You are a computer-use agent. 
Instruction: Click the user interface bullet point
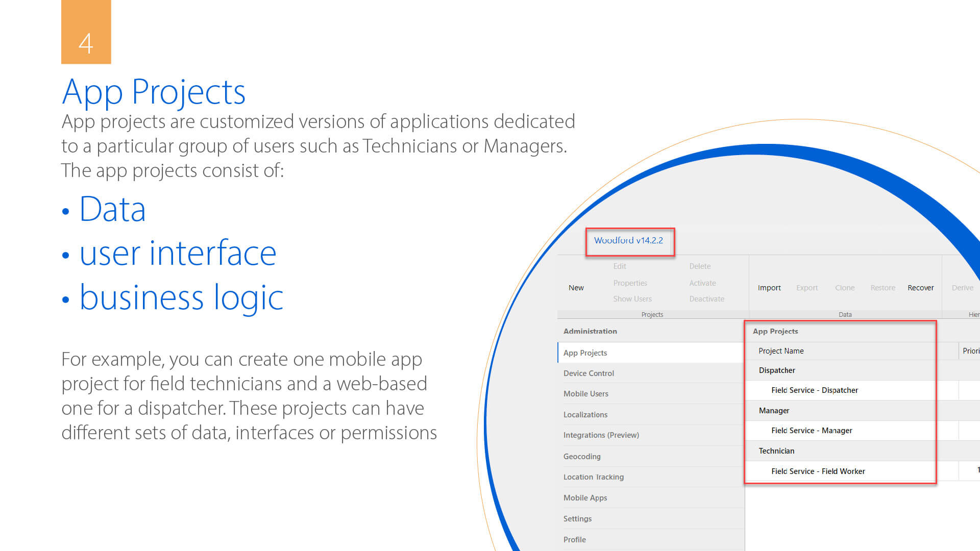click(x=178, y=253)
